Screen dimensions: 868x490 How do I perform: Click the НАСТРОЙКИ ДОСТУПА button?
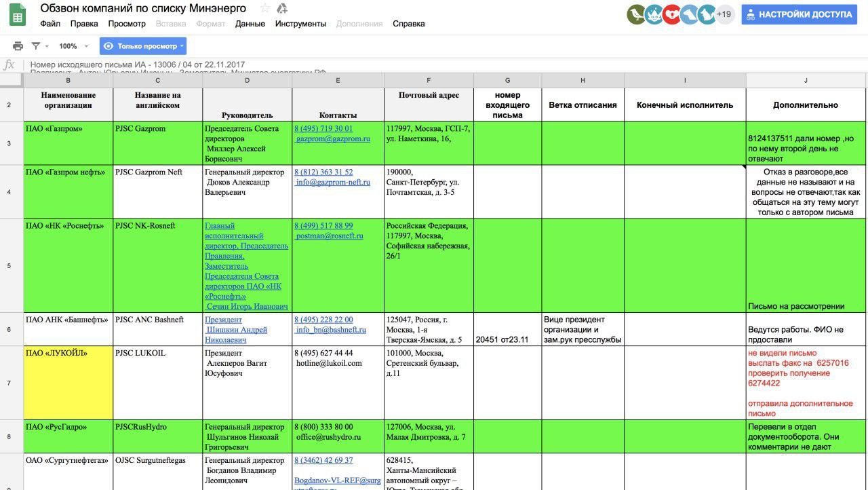pos(799,14)
